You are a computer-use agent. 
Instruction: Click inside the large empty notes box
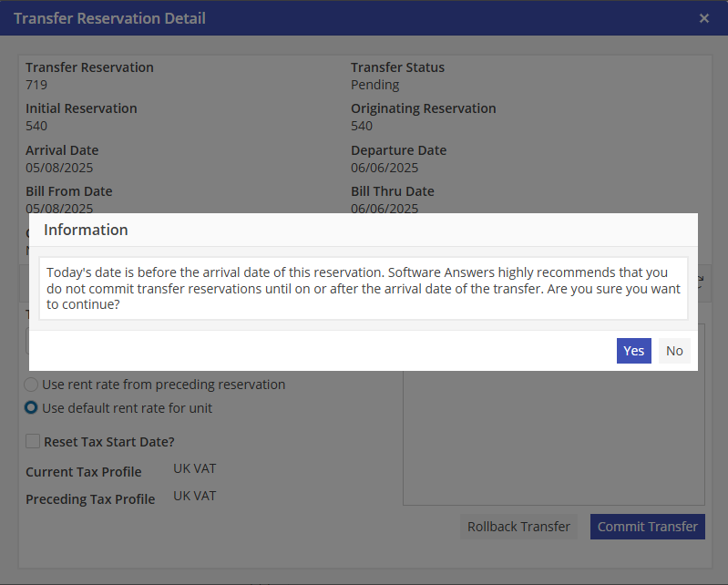(553, 437)
